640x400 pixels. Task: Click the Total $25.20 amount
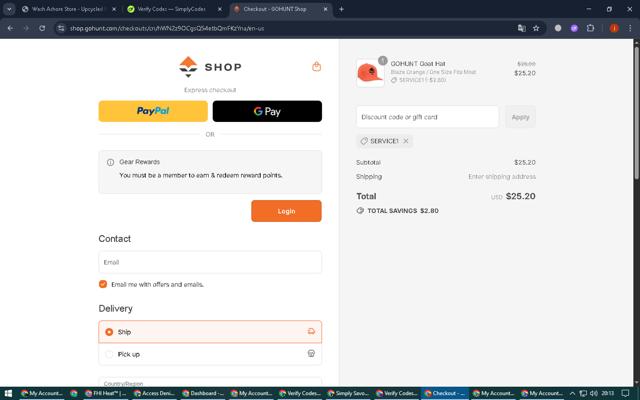point(520,196)
